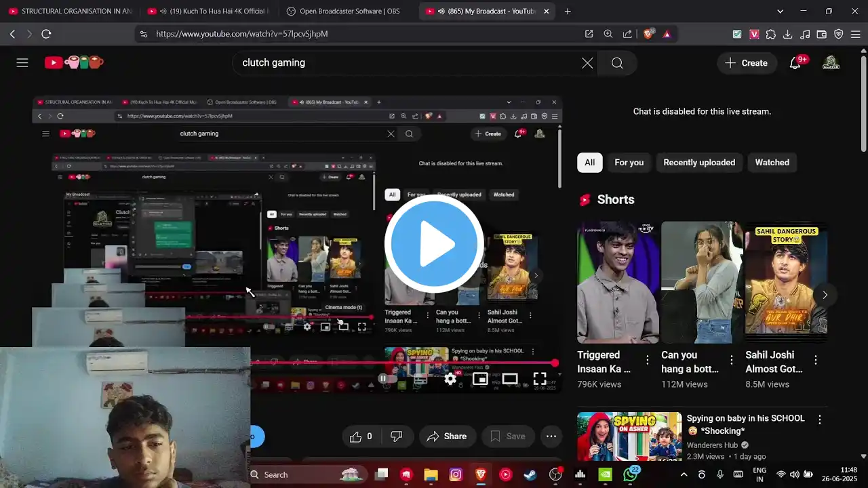Open File Explorer from the taskbar
The width and height of the screenshot is (868, 488).
click(431, 475)
